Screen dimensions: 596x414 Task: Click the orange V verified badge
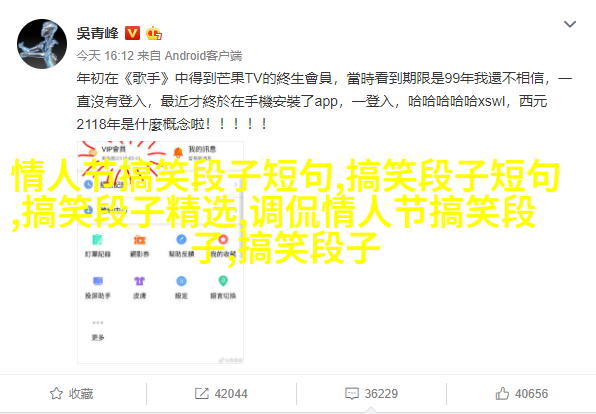point(132,33)
